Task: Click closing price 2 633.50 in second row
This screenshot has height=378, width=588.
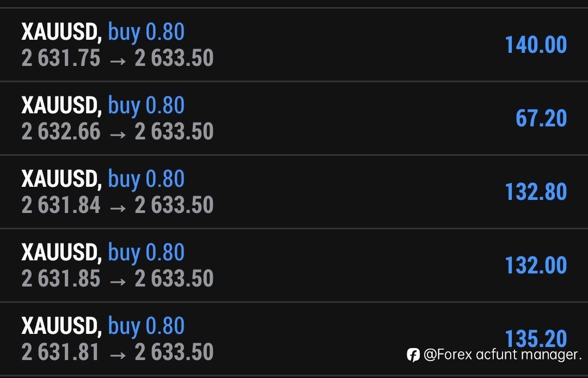Action: 174,132
